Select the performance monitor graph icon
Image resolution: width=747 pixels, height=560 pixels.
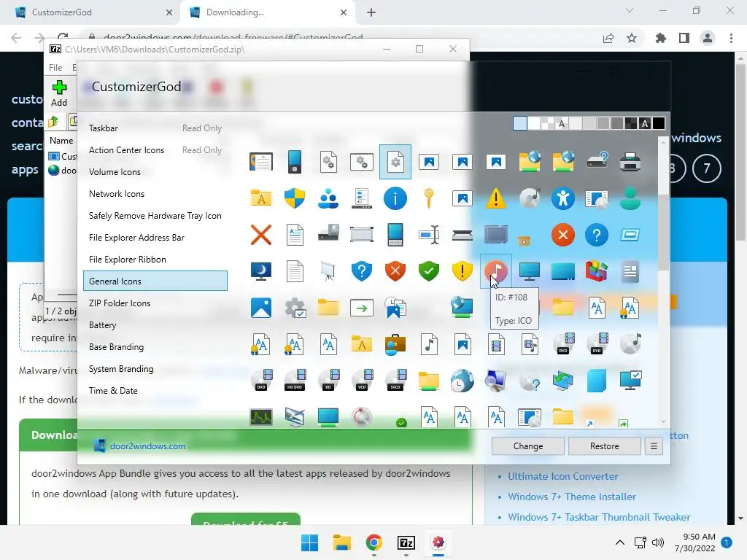[x=261, y=417]
